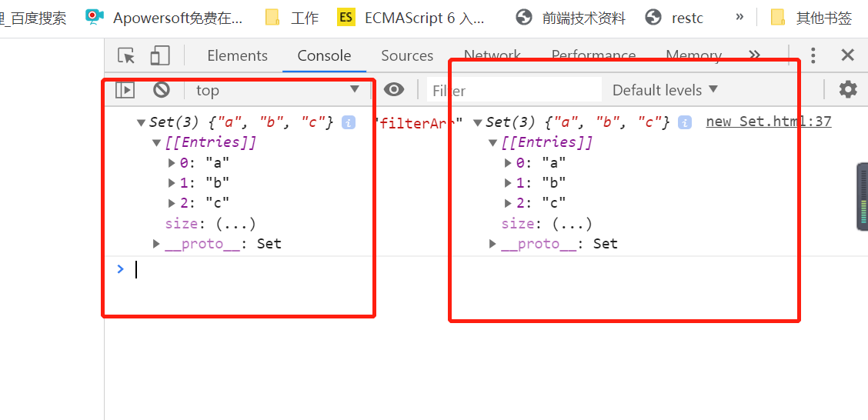Expand entry 0: "a" in first Set
This screenshot has height=420, width=868.
(172, 162)
